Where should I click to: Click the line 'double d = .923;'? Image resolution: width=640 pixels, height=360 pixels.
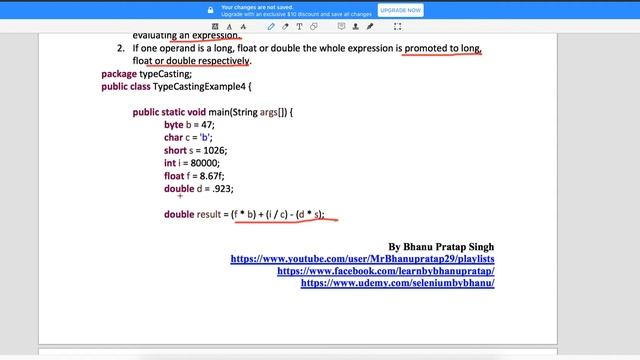pos(199,189)
